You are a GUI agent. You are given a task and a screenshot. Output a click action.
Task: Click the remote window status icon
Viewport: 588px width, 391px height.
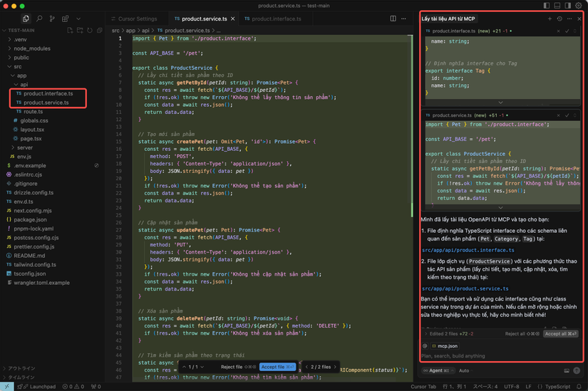[x=6, y=387]
